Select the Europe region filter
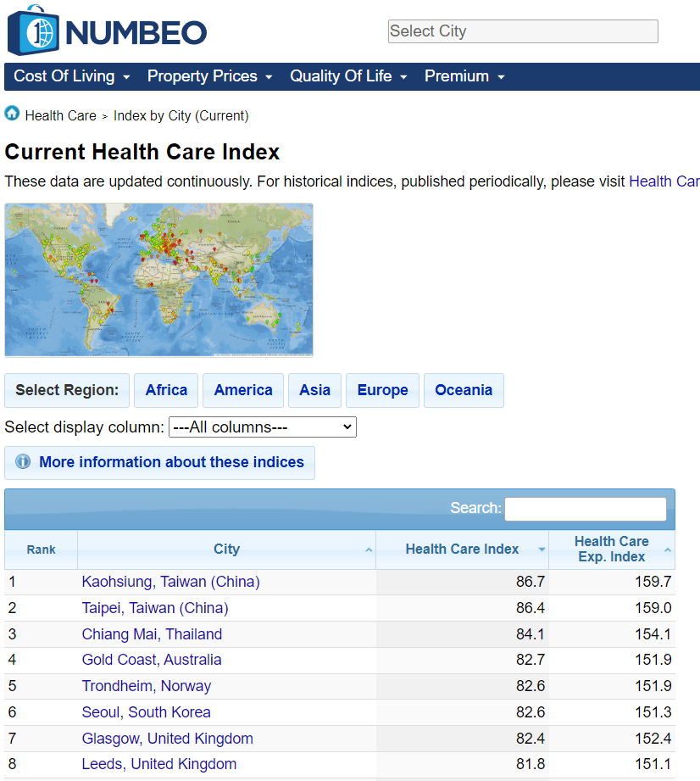 (382, 390)
